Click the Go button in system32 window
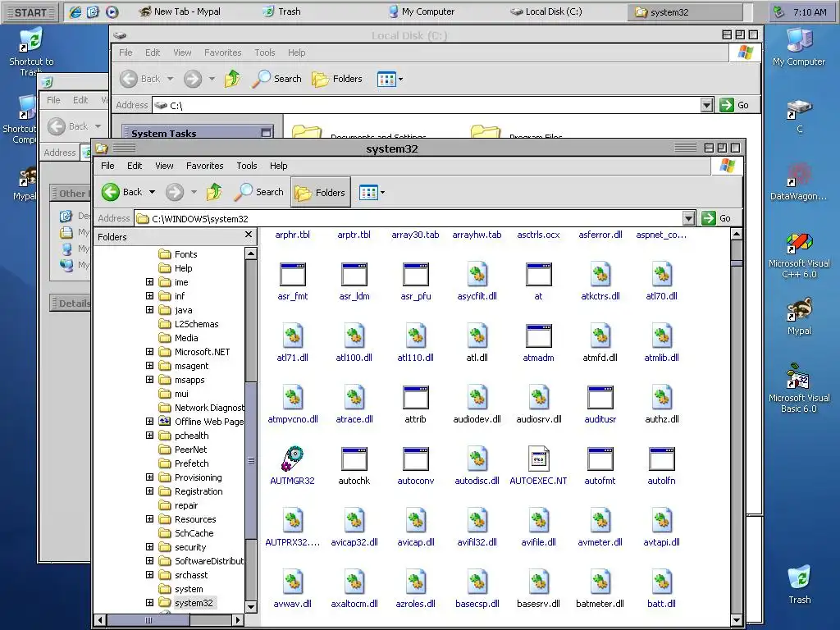This screenshot has width=840, height=630. point(717,218)
